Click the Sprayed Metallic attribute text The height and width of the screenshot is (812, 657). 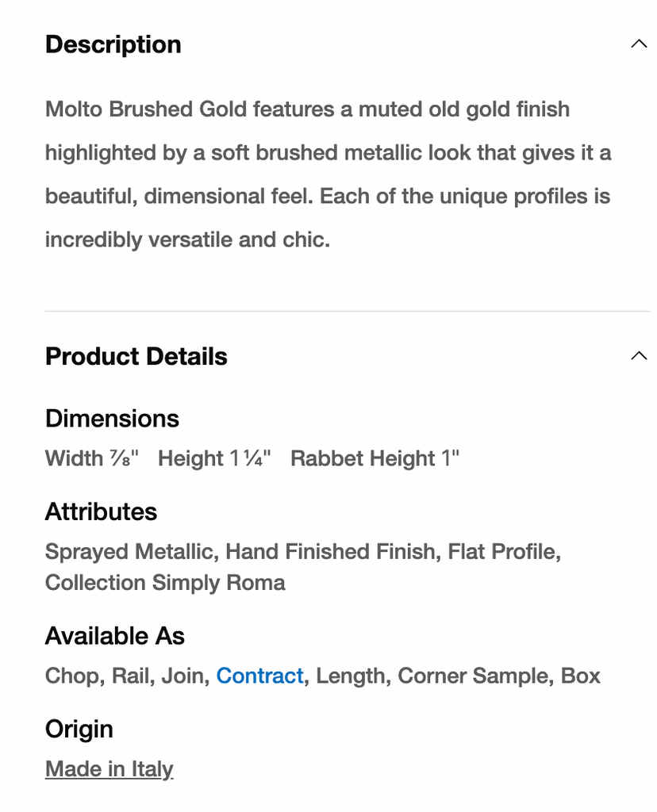coord(129,551)
